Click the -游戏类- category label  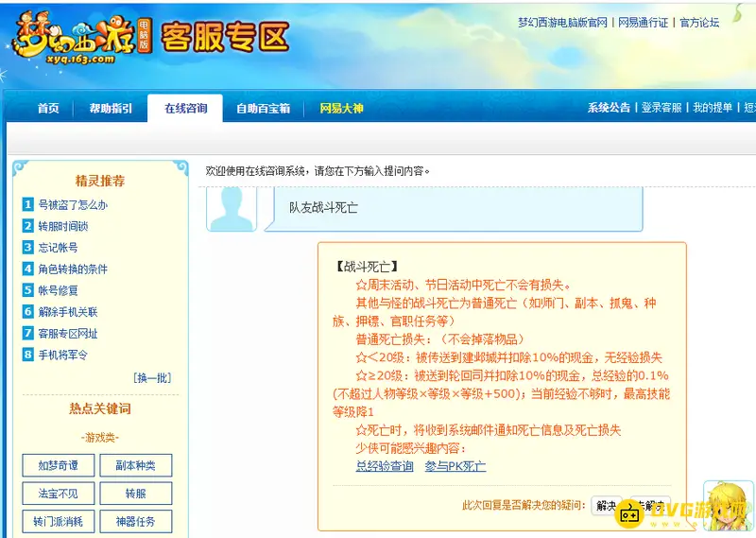[x=100, y=438]
